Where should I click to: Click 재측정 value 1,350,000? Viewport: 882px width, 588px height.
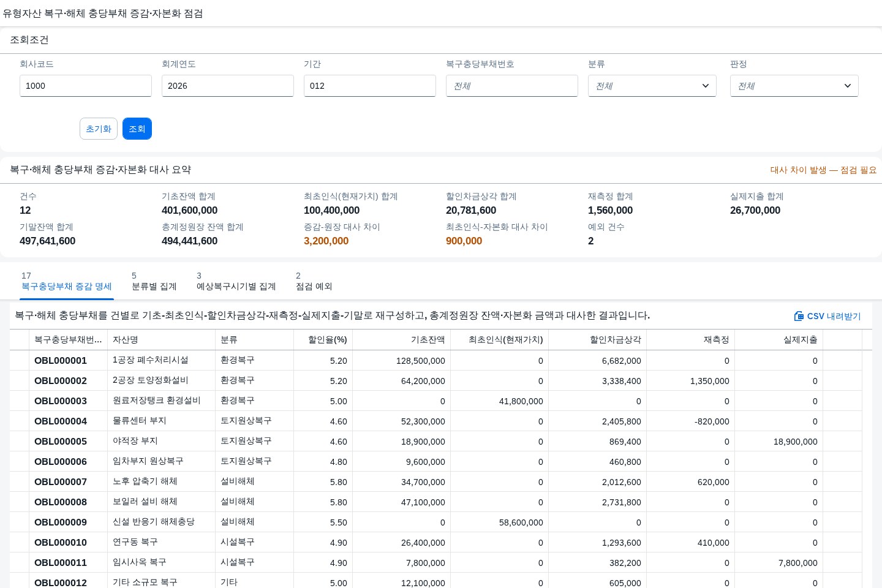710,381
